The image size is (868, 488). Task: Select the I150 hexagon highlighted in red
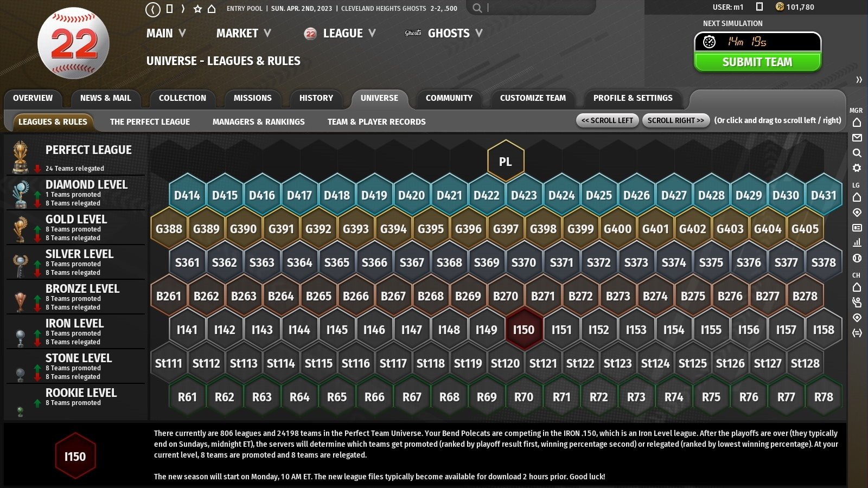524,329
